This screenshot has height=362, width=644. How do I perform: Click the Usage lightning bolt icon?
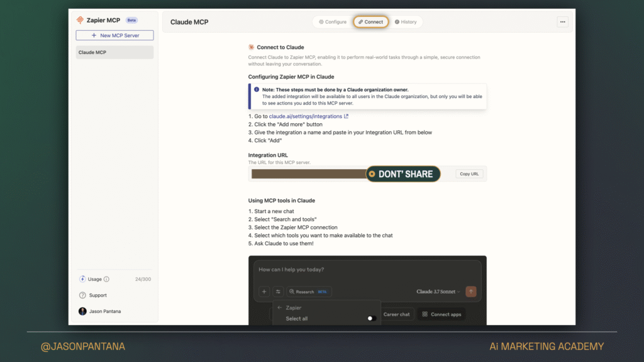(82, 279)
